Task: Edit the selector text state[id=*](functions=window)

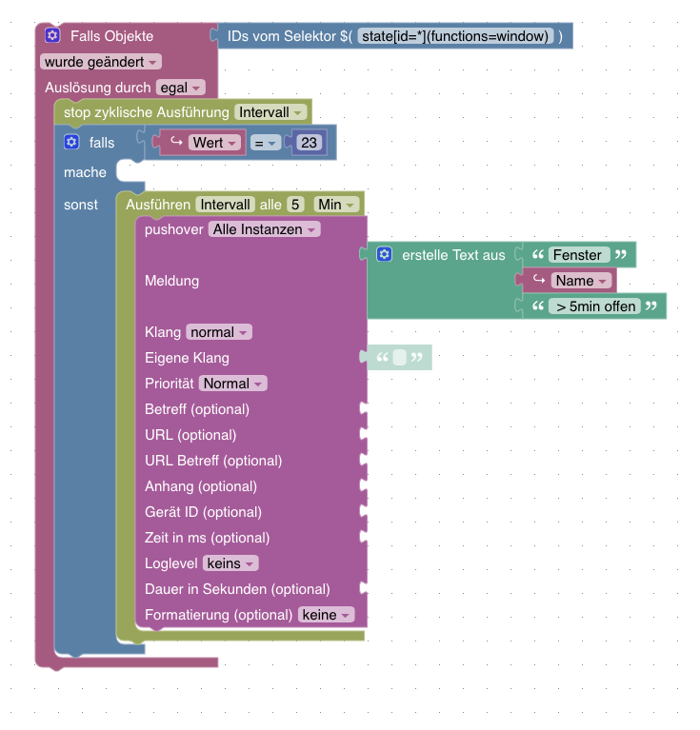Action: point(455,36)
